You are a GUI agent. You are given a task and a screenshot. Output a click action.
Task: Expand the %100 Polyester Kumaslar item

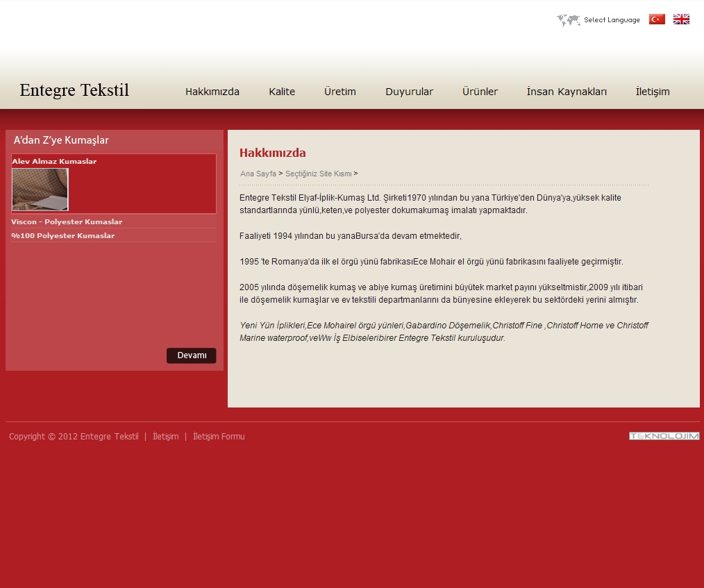tap(63, 236)
